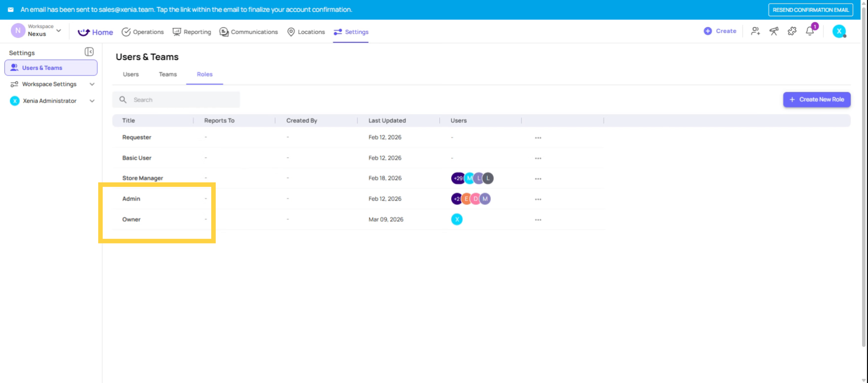Open options menu for Store Manager role
This screenshot has width=868, height=383.
click(538, 179)
